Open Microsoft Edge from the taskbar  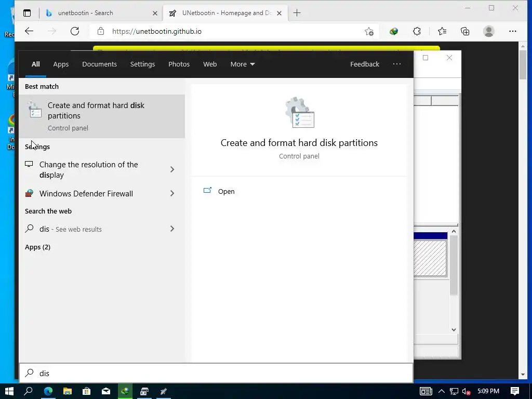48,391
